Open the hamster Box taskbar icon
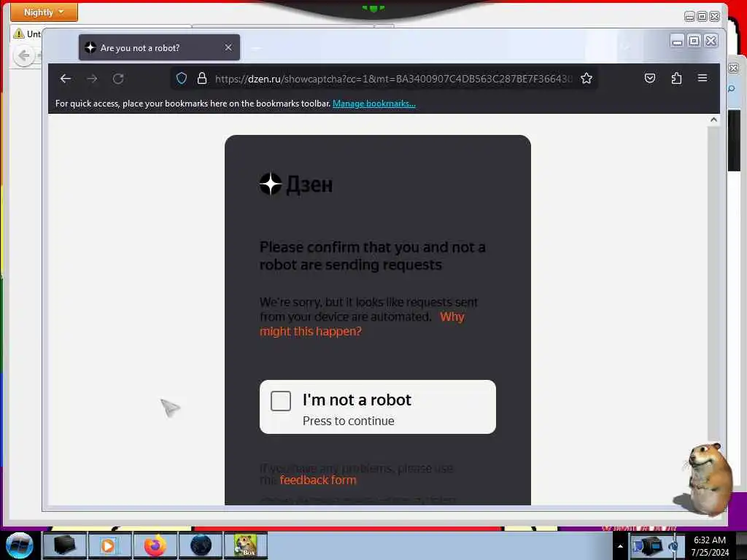The width and height of the screenshot is (747, 560). [246, 545]
